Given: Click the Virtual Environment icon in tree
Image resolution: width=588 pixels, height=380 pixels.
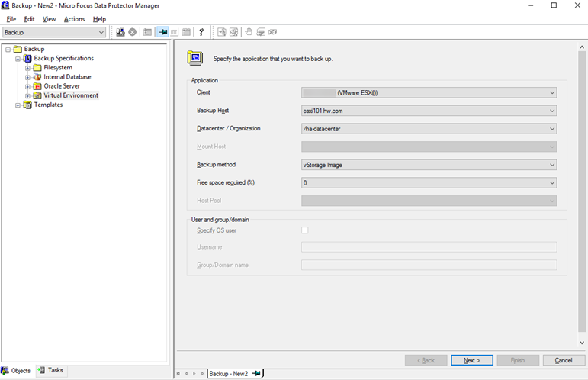Looking at the screenshot, I should pyautogui.click(x=37, y=95).
